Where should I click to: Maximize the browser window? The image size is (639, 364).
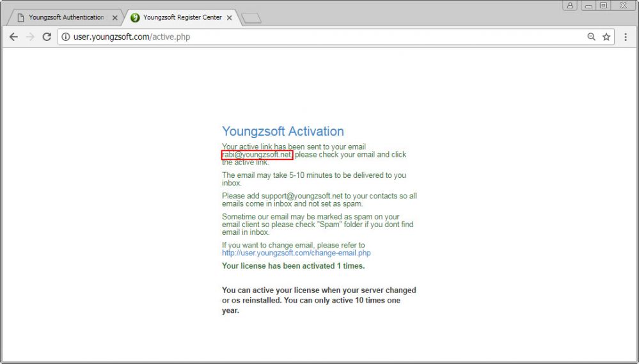pos(604,6)
